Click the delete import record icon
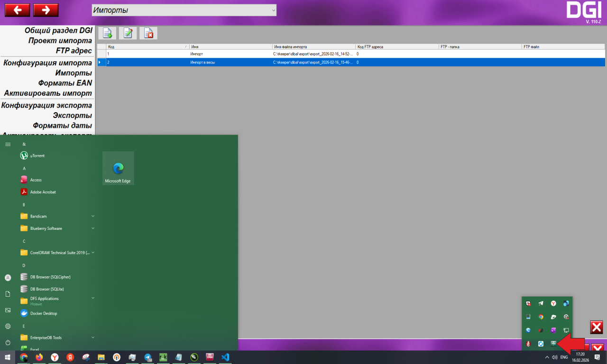 148,33
